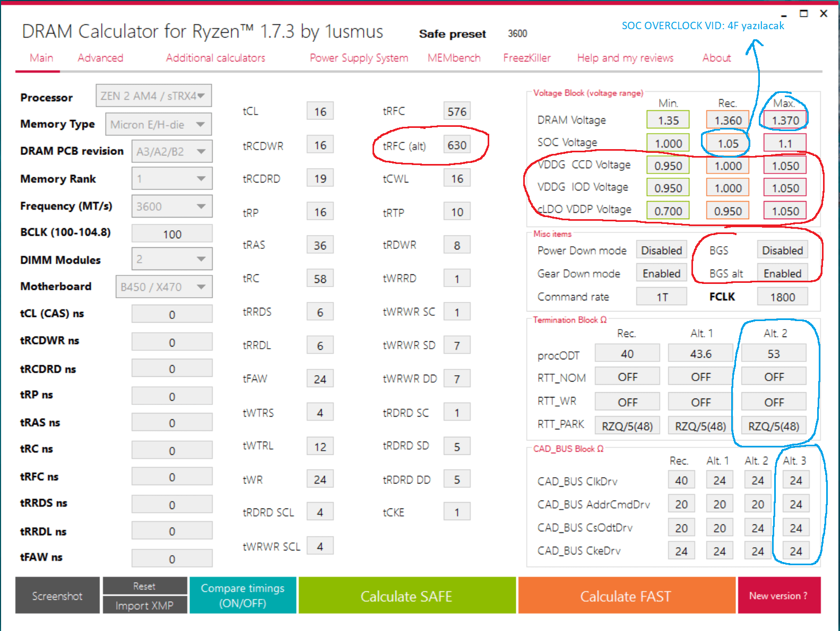Open the Additional calculators tab
This screenshot has height=631, width=840.
click(215, 58)
